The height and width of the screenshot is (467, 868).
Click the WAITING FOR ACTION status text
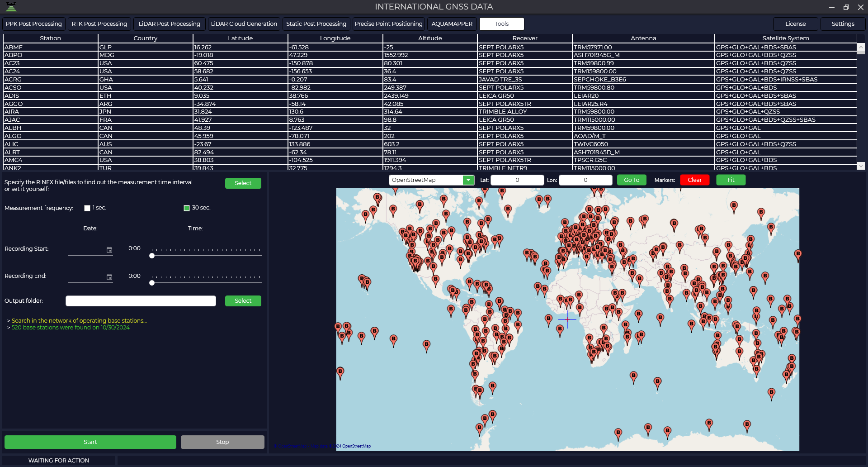(59, 461)
